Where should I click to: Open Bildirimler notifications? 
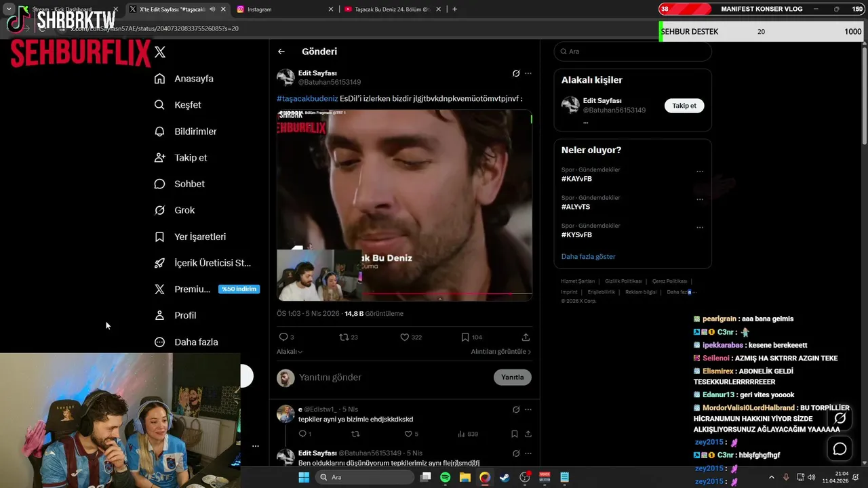click(185, 131)
